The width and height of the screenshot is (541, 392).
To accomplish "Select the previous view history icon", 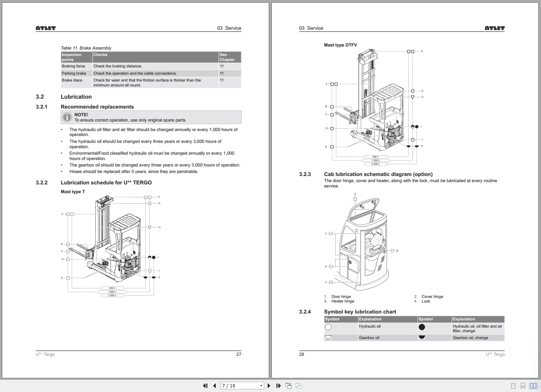I will pos(289,386).
